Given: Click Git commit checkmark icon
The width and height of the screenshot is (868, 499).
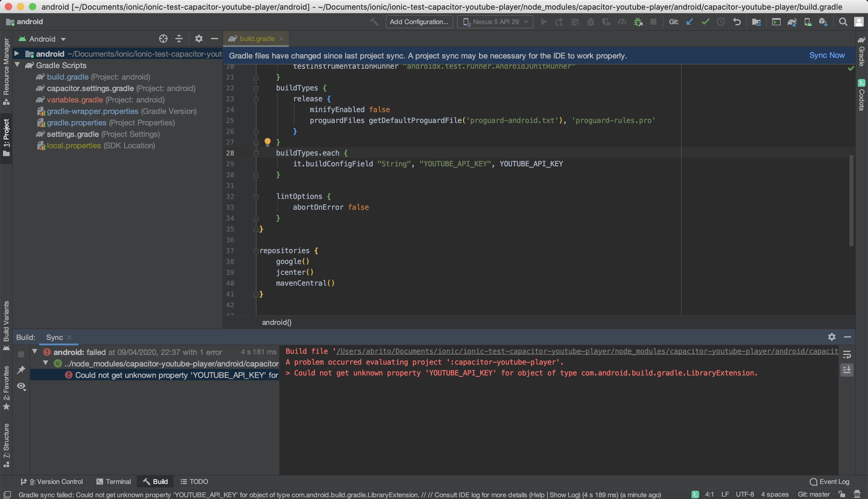Looking at the screenshot, I should (x=705, y=22).
